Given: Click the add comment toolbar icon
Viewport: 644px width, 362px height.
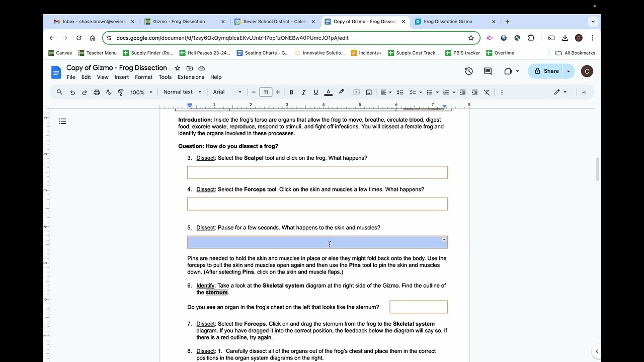Looking at the screenshot, I should [357, 92].
